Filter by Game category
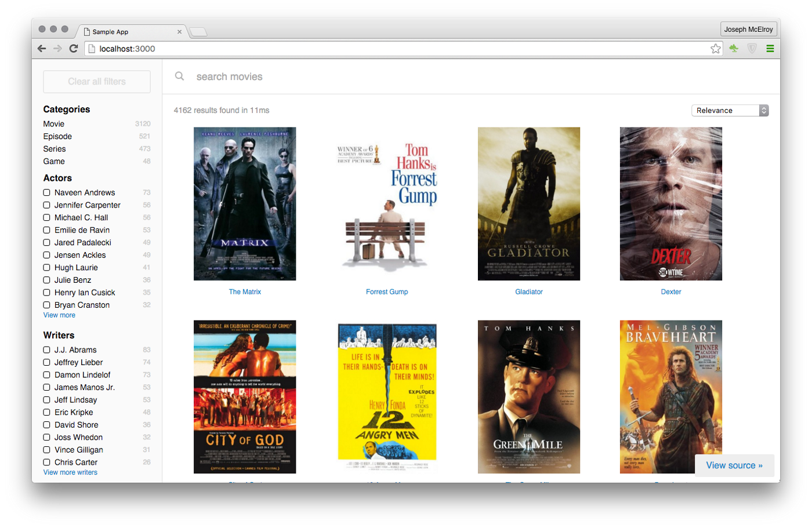 pos(97,161)
